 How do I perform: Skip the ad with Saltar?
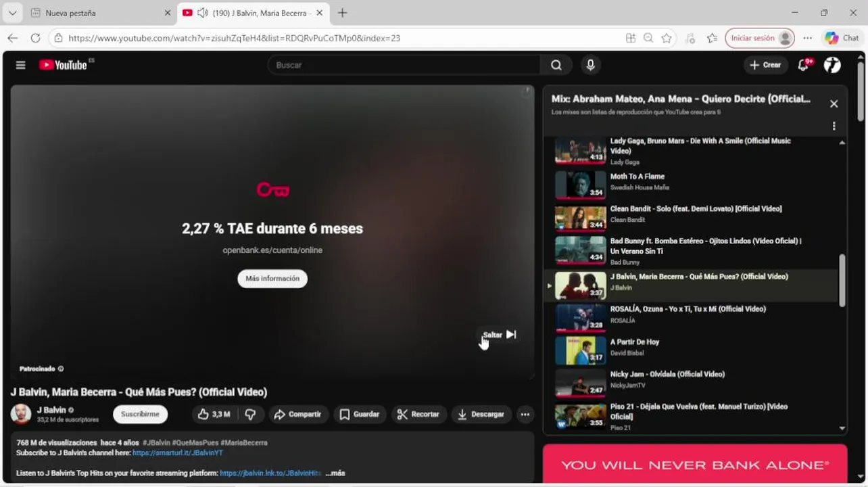pyautogui.click(x=500, y=335)
